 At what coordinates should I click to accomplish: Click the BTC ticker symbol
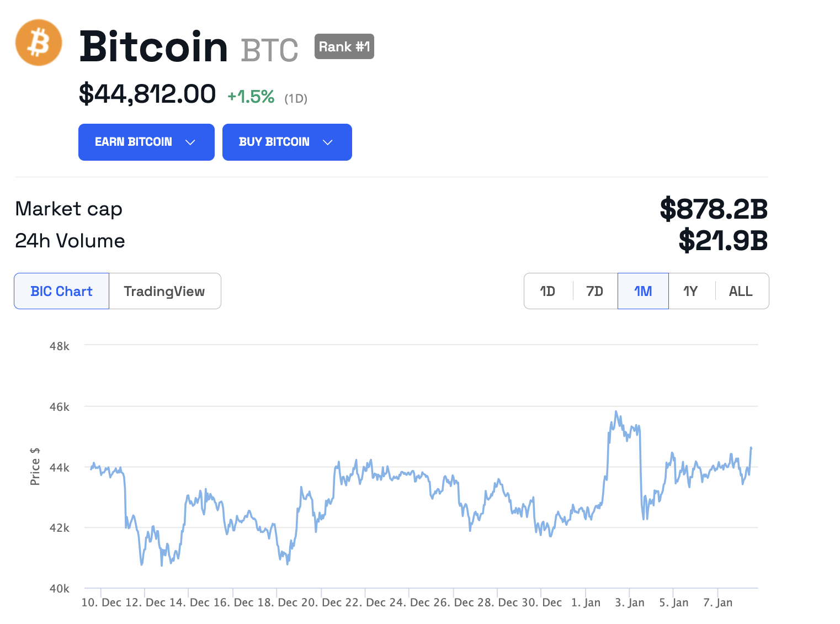click(269, 50)
